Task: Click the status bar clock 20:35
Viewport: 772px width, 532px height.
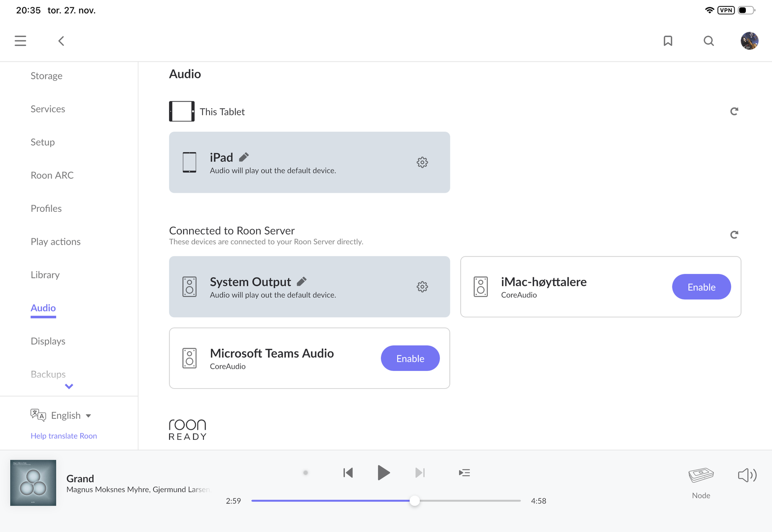Action: click(x=28, y=10)
